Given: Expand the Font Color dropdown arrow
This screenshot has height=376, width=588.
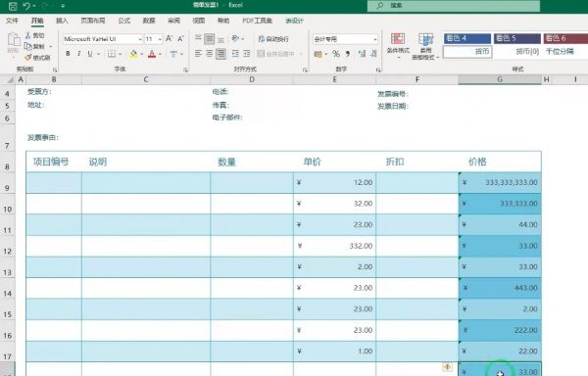Looking at the screenshot, I should click(160, 54).
